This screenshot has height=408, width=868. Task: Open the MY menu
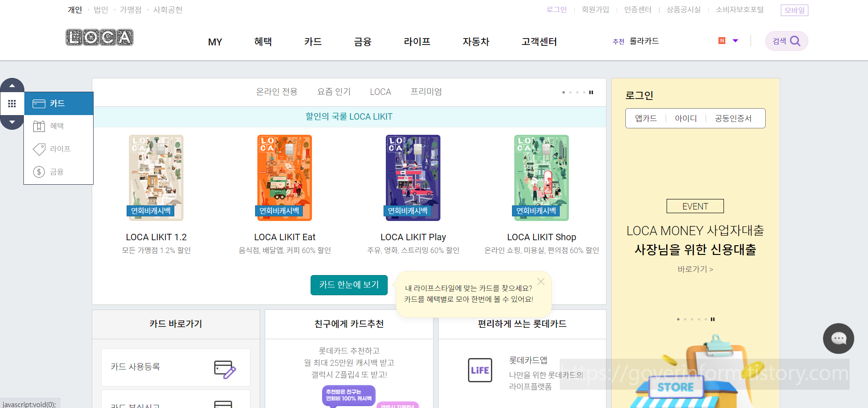(x=215, y=42)
